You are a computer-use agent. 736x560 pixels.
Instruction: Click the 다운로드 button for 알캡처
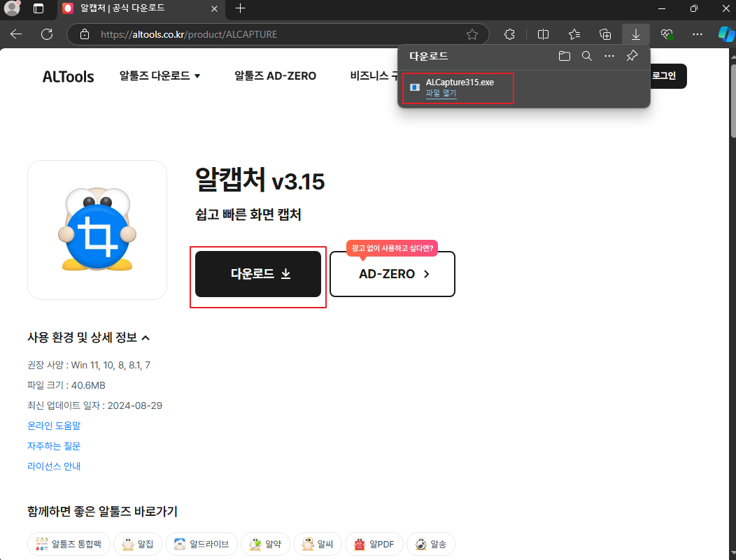click(257, 275)
